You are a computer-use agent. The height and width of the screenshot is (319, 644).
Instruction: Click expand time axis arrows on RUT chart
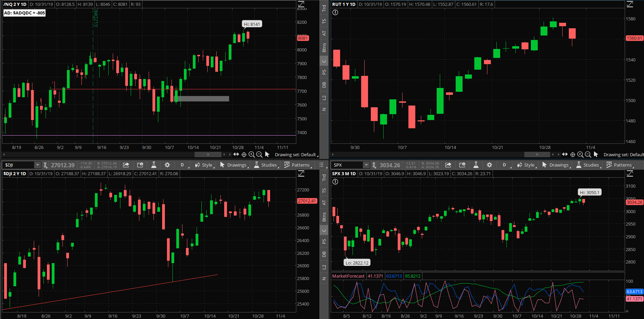click(565, 154)
